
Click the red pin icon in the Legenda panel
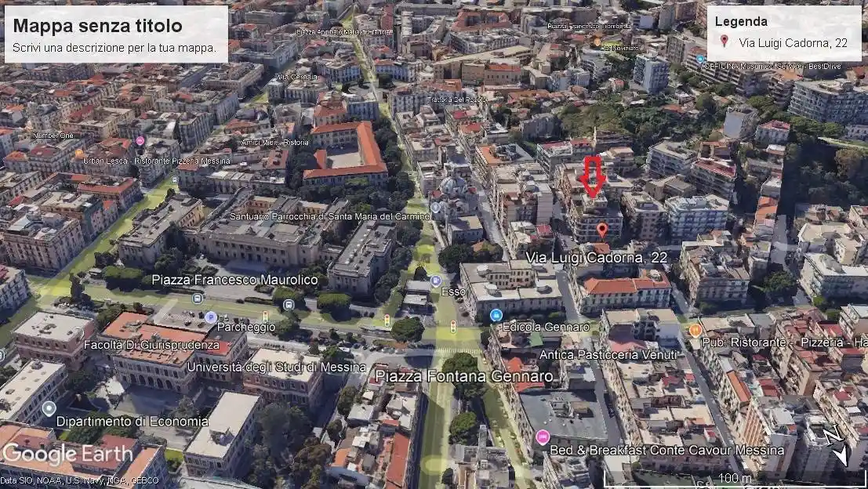coord(725,42)
